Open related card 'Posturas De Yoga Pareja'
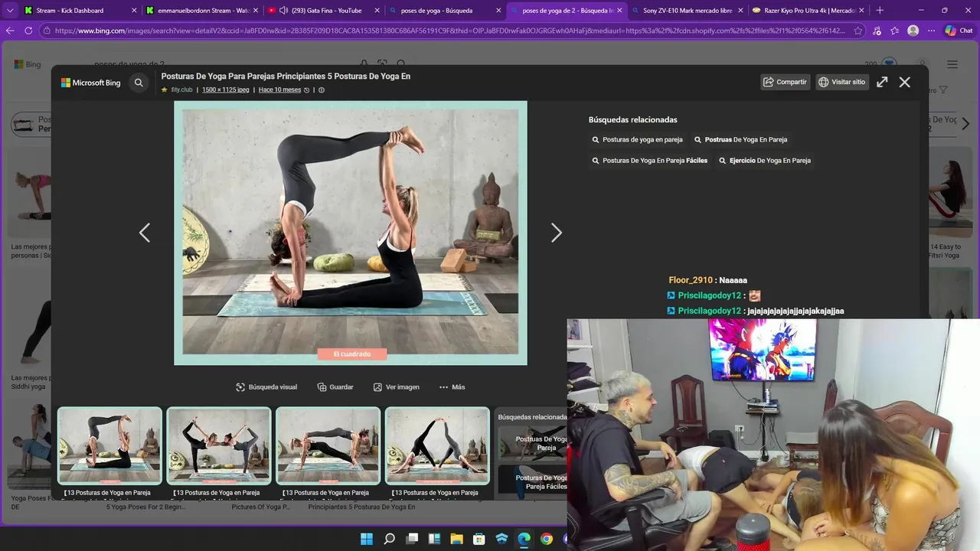Screen dimensions: 980x551 tap(533, 443)
